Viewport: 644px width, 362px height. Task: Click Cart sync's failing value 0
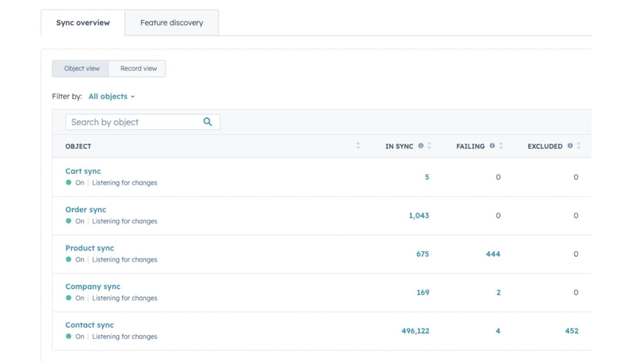(498, 177)
